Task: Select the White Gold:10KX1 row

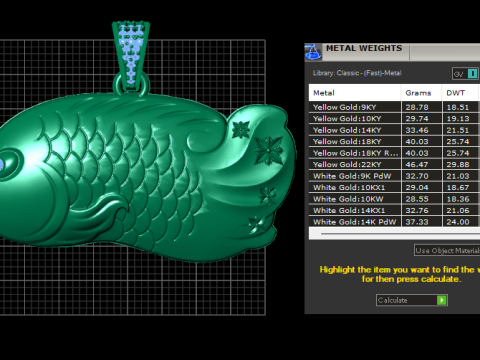Action: (395, 188)
